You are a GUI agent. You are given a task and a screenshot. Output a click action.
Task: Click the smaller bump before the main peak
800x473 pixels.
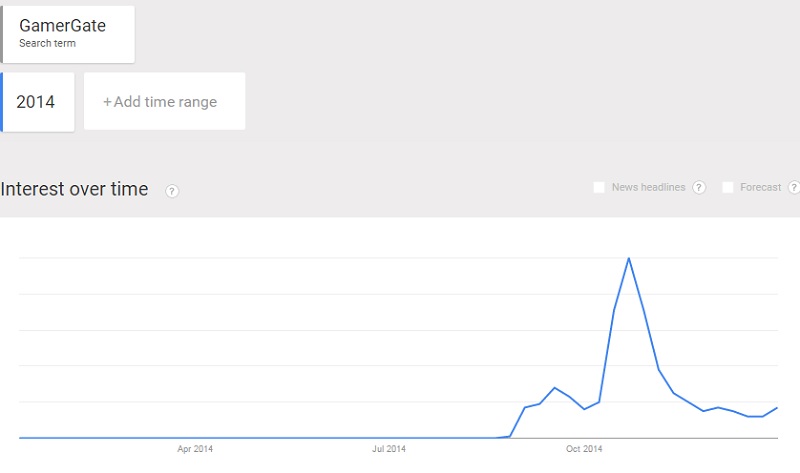click(555, 388)
